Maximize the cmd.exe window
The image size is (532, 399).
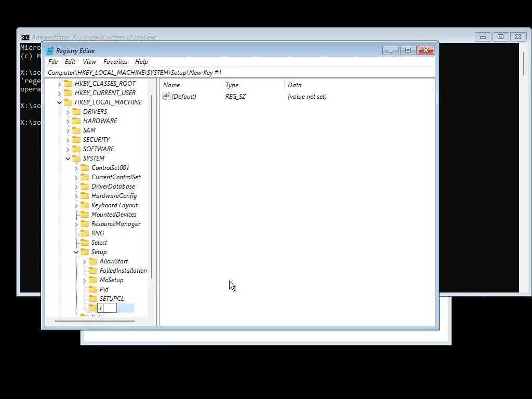[500, 37]
